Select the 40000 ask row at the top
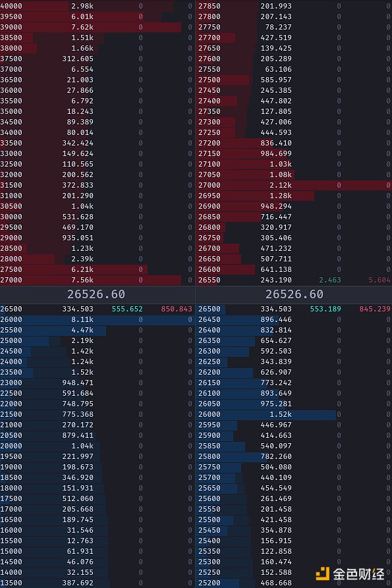The height and width of the screenshot is (588, 392). [98, 6]
